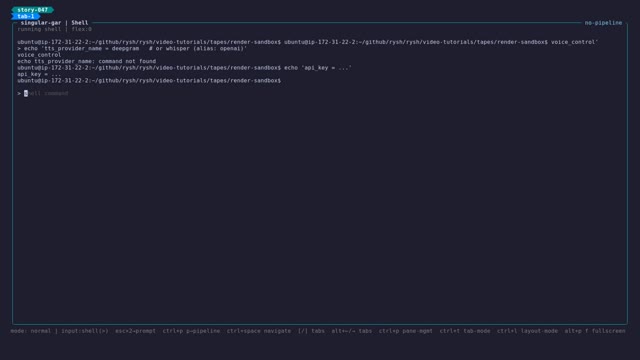Viewport: 640px width, 360px height.
Task: Click the 'esc×2→prompt' hint
Action: tap(135, 331)
